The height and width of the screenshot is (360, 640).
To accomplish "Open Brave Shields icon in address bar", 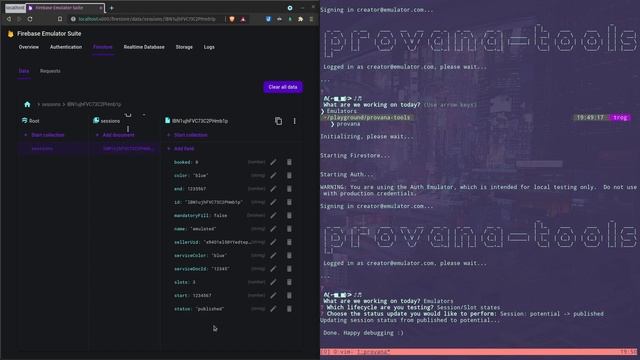I will click(232, 19).
